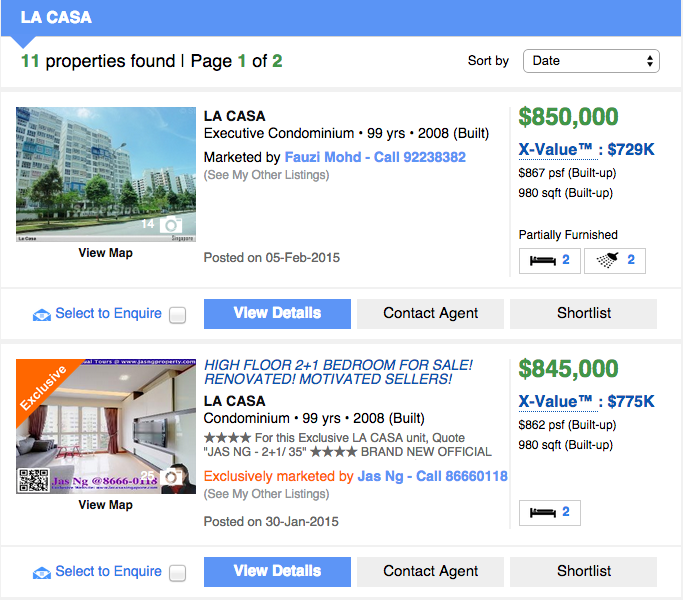The width and height of the screenshot is (683, 600).
Task: Click View Details for the first listing
Action: pyautogui.click(x=277, y=314)
